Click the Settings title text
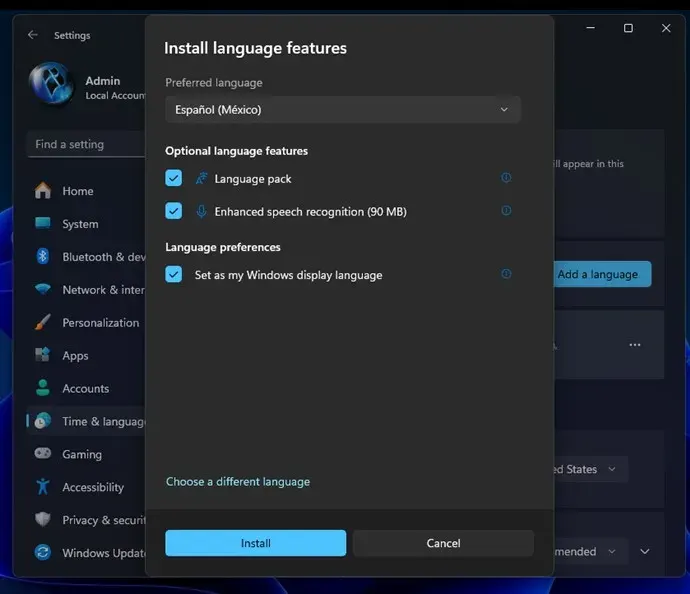The height and width of the screenshot is (594, 690). pos(72,35)
